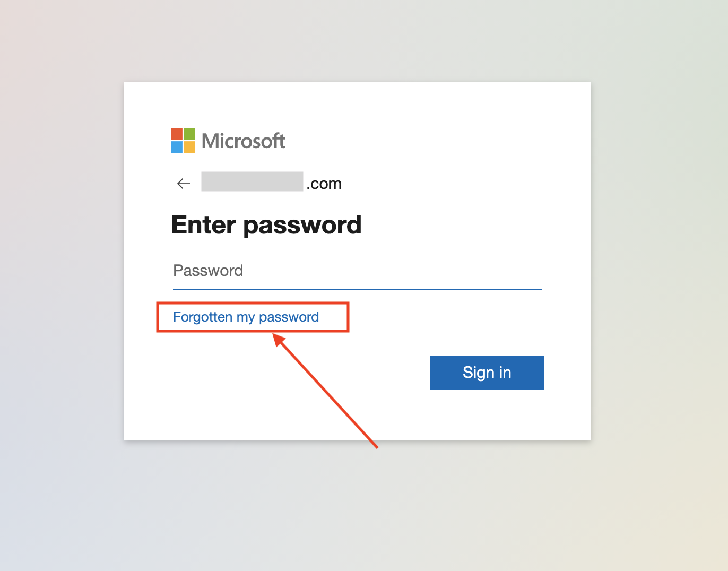Screen dimensions: 728x571
Task: Click the Sign in button
Action: (487, 373)
